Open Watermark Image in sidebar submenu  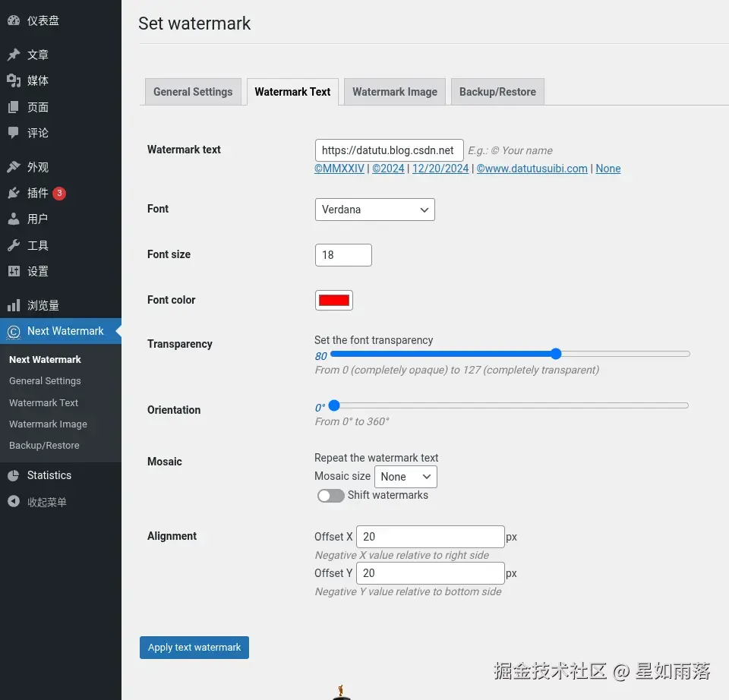(49, 424)
